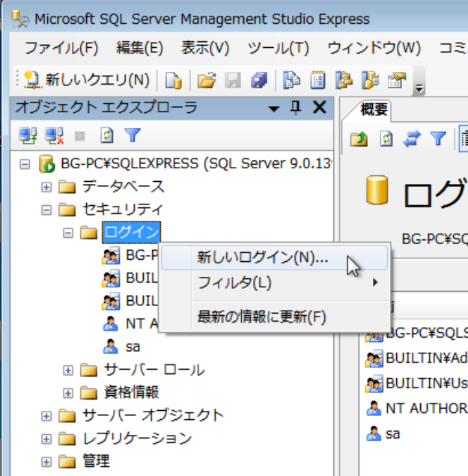The height and width of the screenshot is (476, 468).
Task: Click the New Query (新しいクエリ) button
Action: 87,80
